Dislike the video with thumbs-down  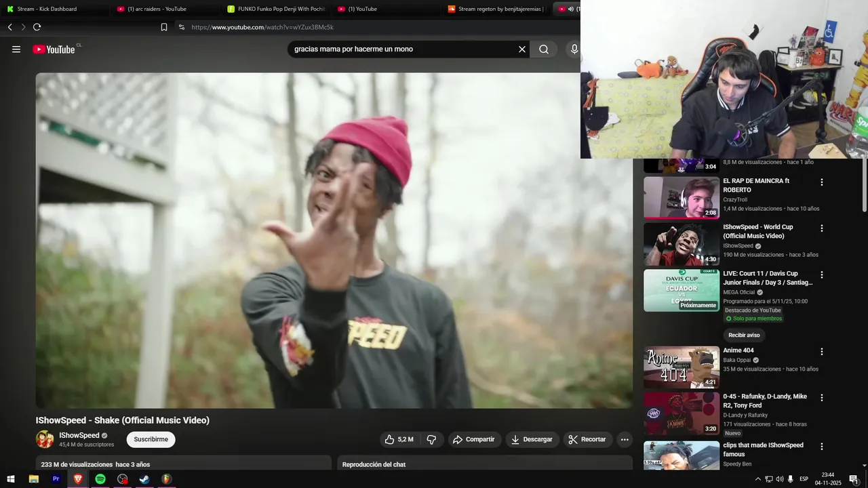coord(431,439)
